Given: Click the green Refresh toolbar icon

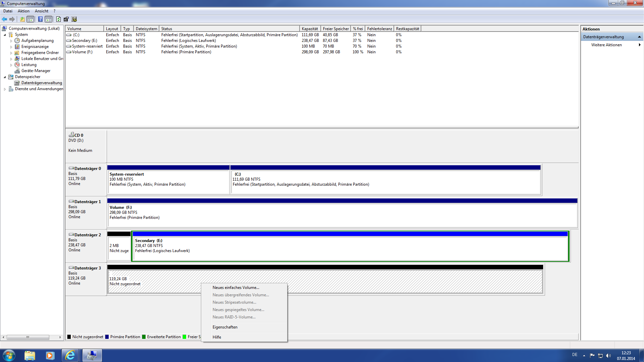Looking at the screenshot, I should coord(58,19).
